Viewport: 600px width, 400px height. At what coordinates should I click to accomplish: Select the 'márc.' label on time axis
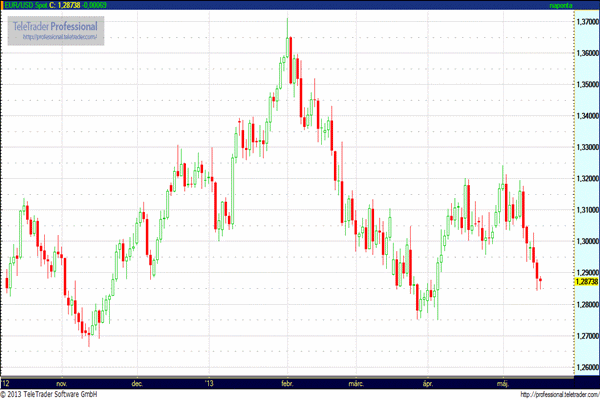coord(356,381)
